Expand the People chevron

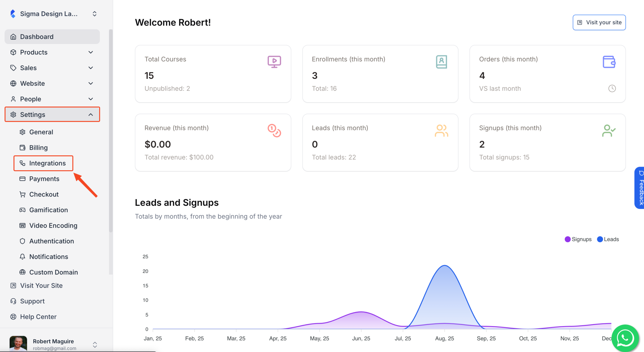pos(91,99)
